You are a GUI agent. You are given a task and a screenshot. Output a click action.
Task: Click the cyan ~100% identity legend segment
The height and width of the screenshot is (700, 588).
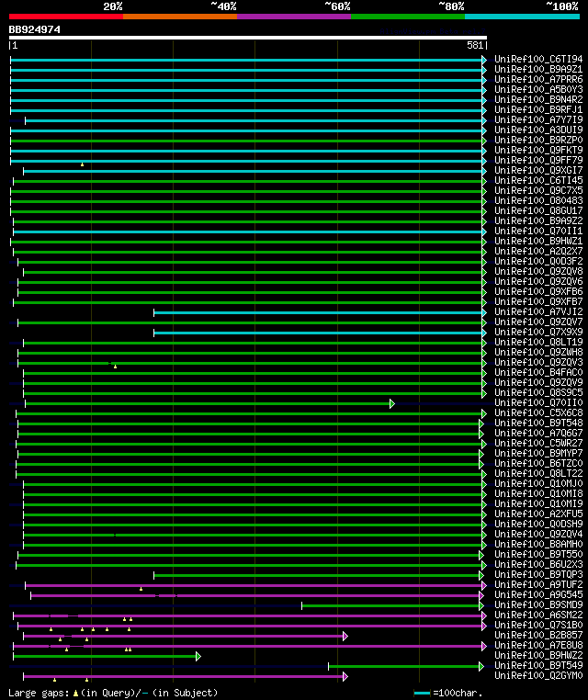click(x=522, y=17)
